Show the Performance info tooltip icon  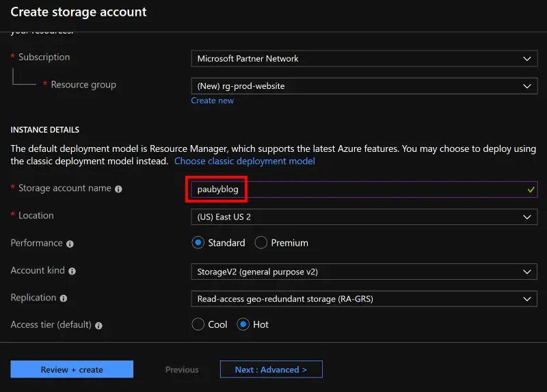click(x=70, y=244)
